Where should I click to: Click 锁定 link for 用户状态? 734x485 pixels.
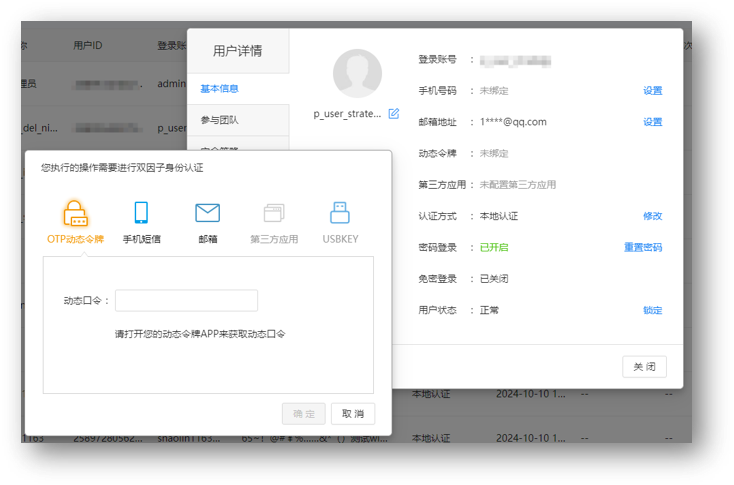tap(652, 311)
